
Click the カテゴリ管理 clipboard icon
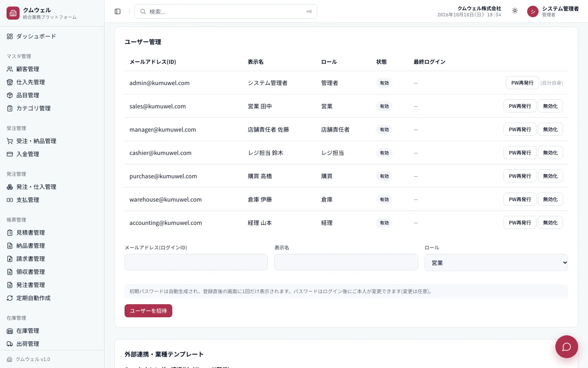10,108
